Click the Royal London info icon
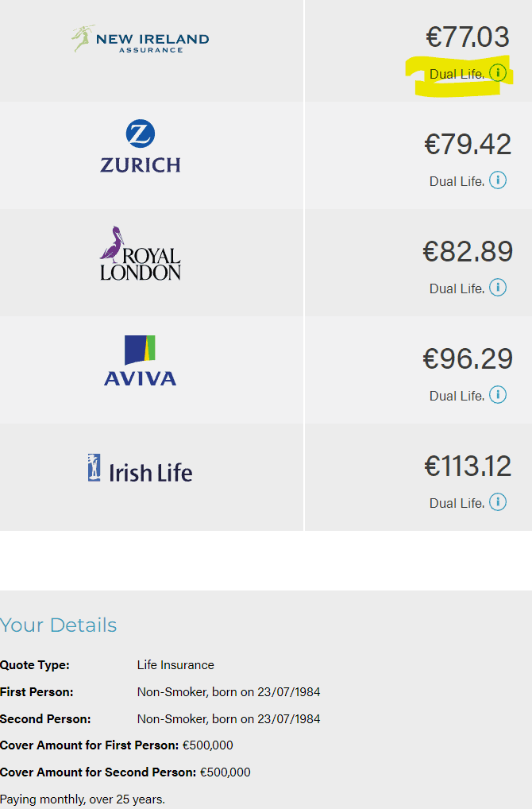Viewport: 532px width, 809px height. click(x=498, y=288)
